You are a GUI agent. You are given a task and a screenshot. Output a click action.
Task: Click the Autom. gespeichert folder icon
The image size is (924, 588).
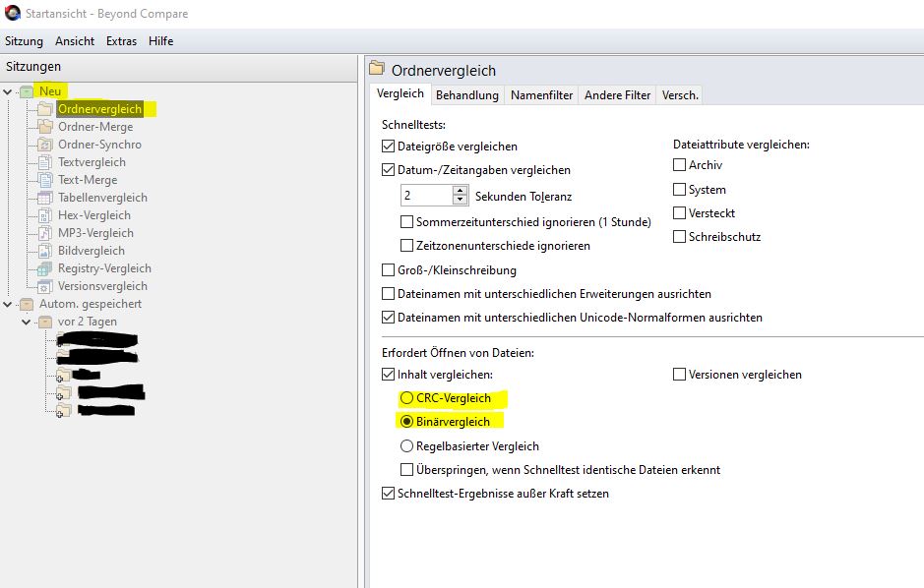(x=27, y=304)
